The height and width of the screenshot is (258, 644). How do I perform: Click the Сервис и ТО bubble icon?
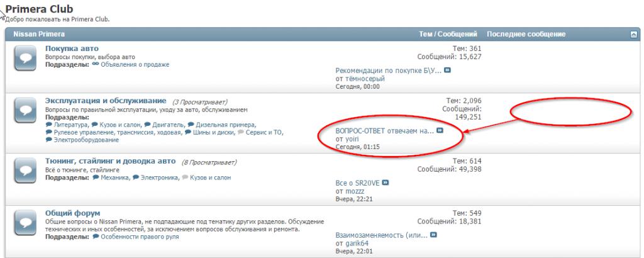click(241, 132)
